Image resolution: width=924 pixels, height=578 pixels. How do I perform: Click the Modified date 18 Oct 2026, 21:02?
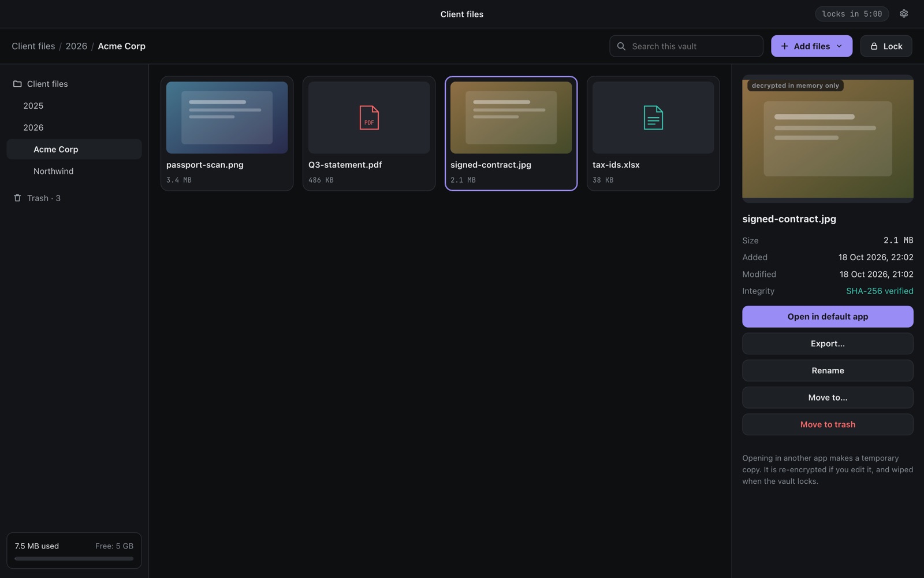pos(877,275)
